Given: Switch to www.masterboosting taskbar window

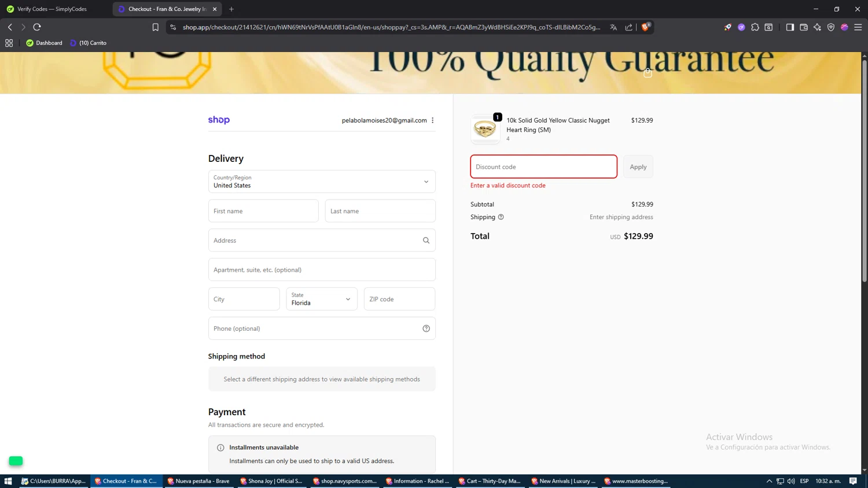Looking at the screenshot, I should coord(636,481).
